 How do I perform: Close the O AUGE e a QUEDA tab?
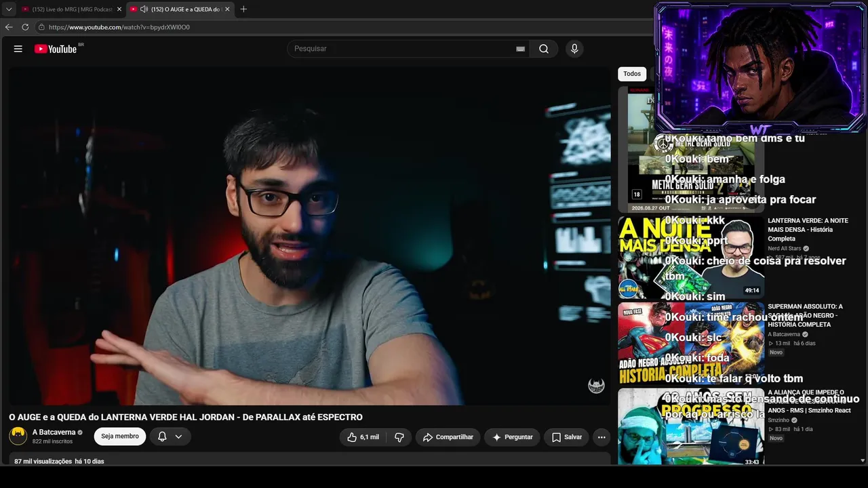pyautogui.click(x=227, y=9)
